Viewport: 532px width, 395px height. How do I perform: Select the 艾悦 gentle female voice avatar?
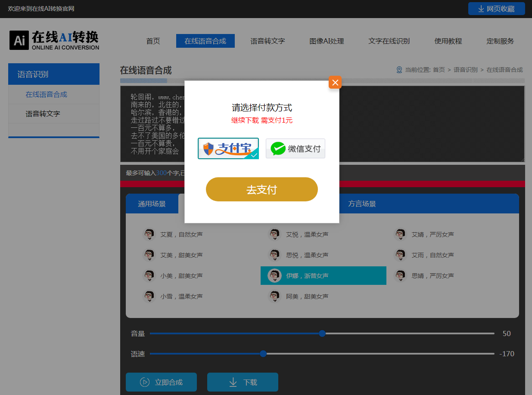275,235
